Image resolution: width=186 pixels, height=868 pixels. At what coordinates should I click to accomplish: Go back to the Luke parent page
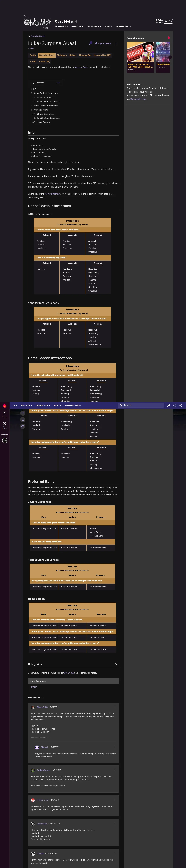point(31,48)
